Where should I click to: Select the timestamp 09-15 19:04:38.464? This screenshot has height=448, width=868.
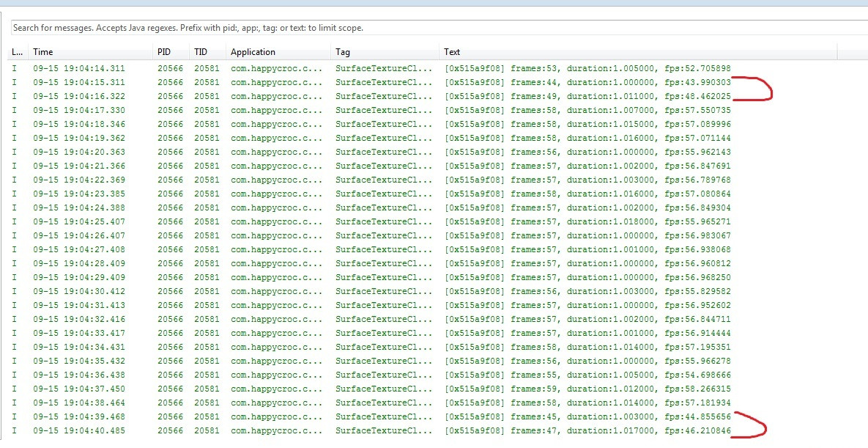pos(78,403)
